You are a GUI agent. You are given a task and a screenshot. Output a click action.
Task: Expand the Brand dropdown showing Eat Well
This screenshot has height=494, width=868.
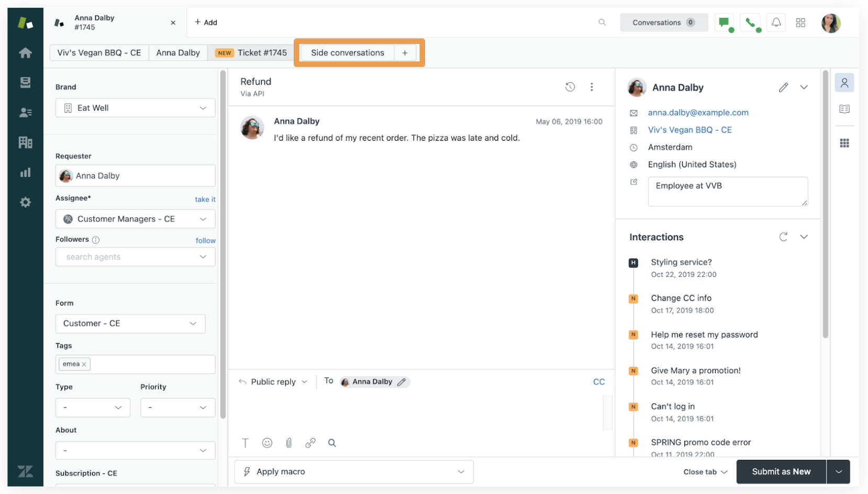(135, 108)
